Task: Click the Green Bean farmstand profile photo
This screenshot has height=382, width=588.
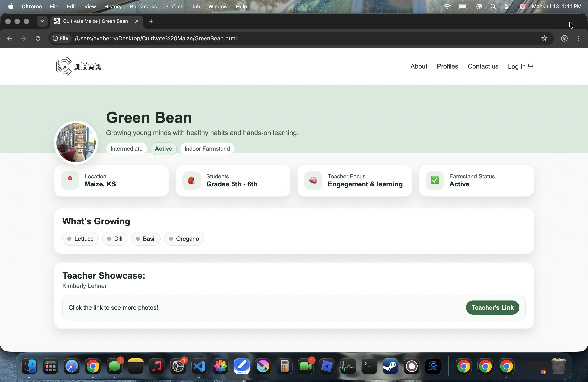Action: coord(76,142)
